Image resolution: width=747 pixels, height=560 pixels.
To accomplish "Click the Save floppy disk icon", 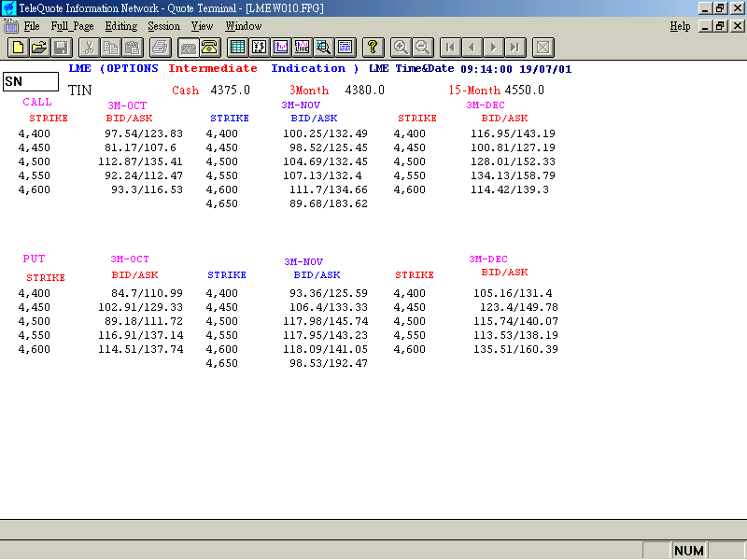I will click(61, 48).
